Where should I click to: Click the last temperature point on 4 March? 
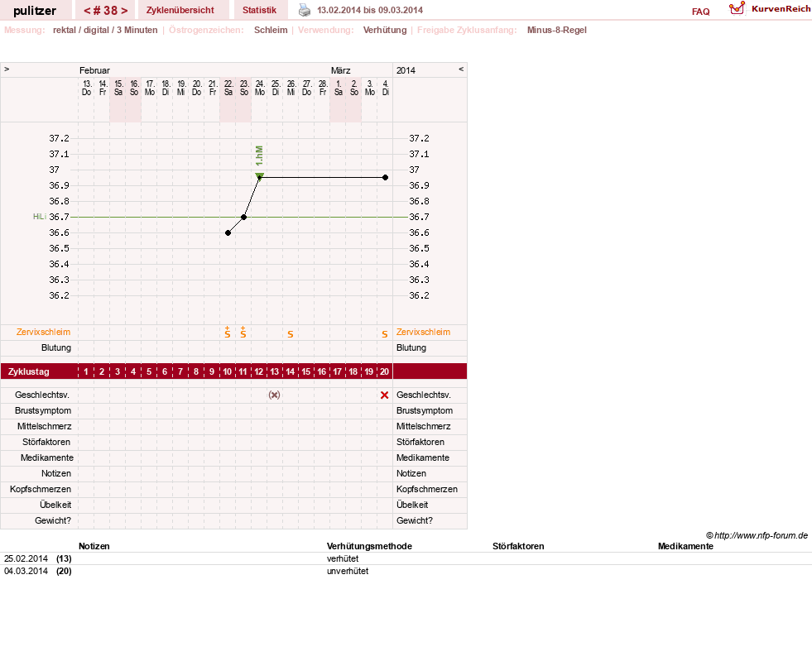(x=385, y=178)
